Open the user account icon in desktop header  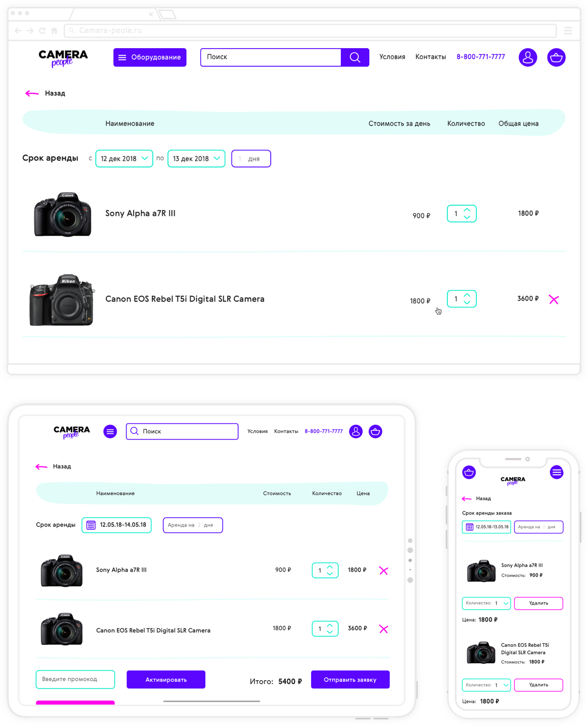[x=528, y=57]
